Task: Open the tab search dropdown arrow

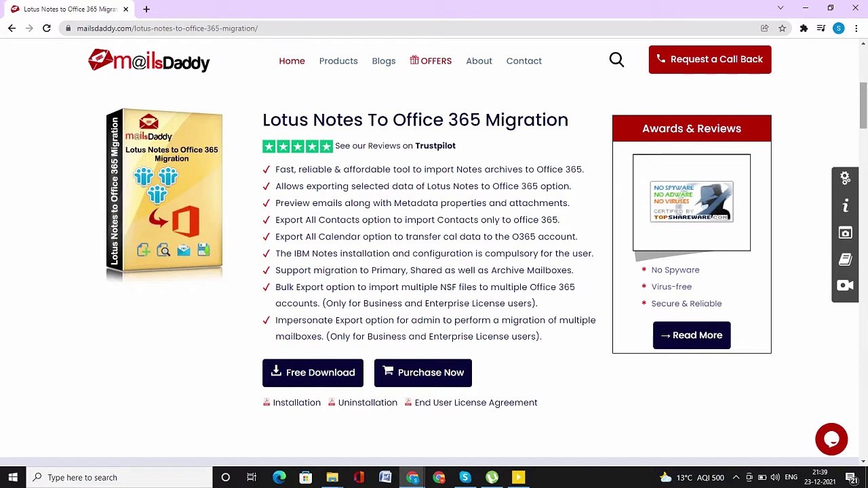Action: pyautogui.click(x=781, y=8)
